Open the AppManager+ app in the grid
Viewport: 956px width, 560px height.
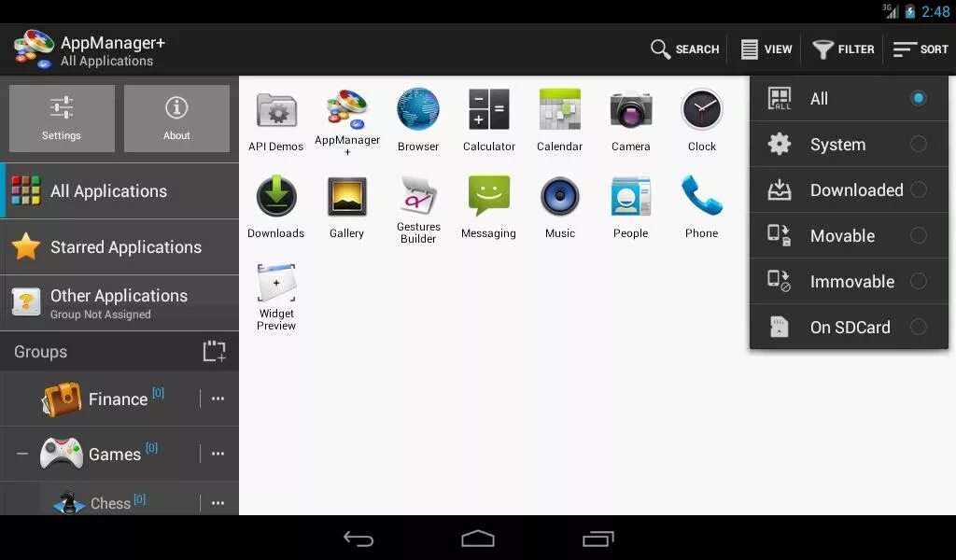pos(347,110)
